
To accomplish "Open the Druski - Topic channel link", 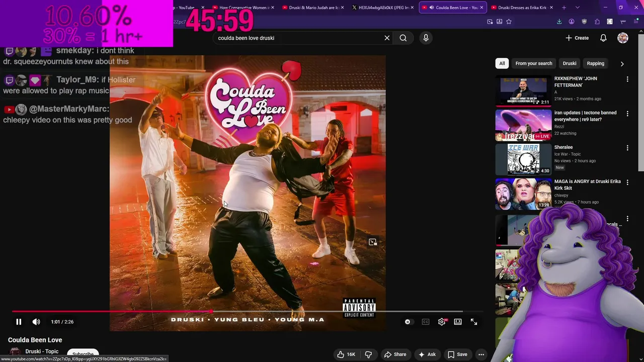I will click(42, 351).
